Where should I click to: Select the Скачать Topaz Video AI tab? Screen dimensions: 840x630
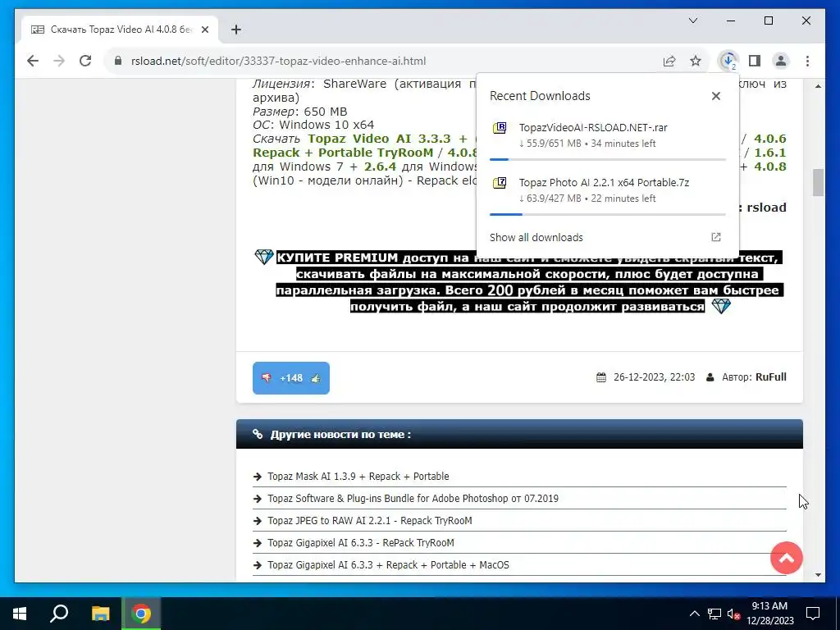click(120, 30)
